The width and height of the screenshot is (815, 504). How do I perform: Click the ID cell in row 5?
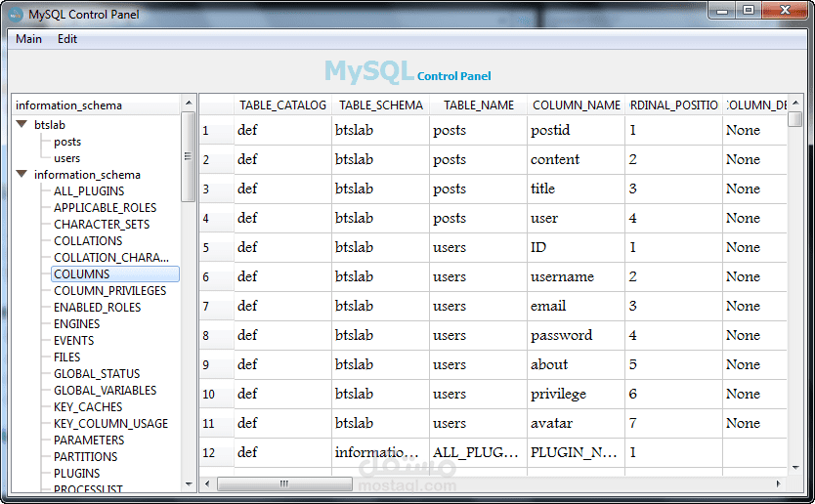click(577, 247)
